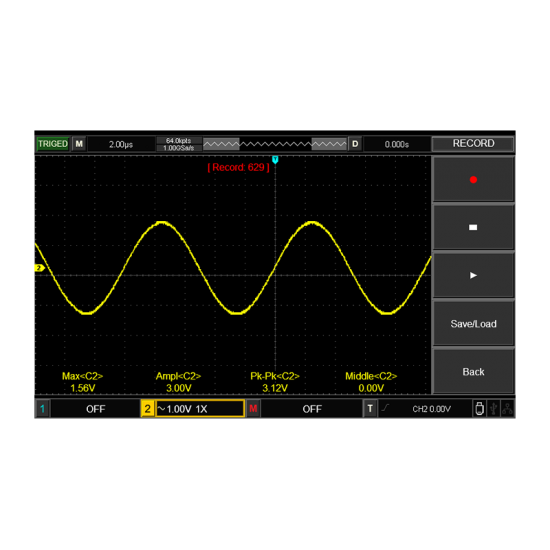Image resolution: width=550 pixels, height=550 pixels.
Task: Click the USB storage device icon
Action: 479,409
